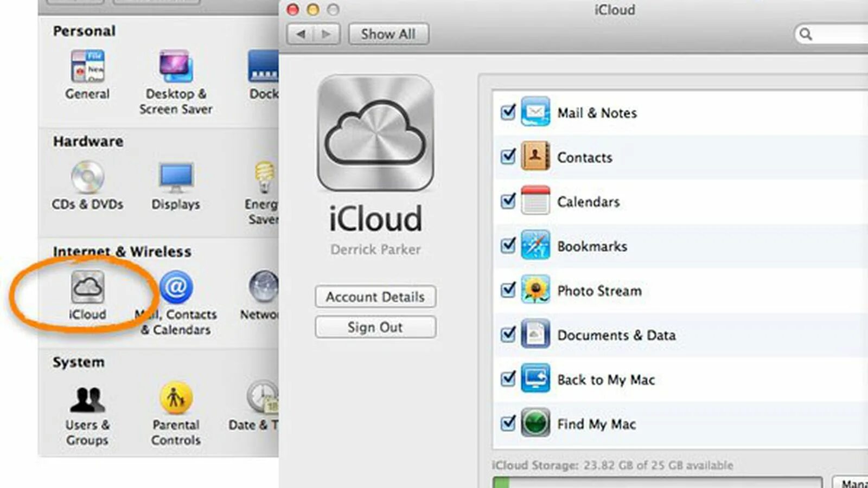
Task: Click the System section heading
Action: click(79, 362)
